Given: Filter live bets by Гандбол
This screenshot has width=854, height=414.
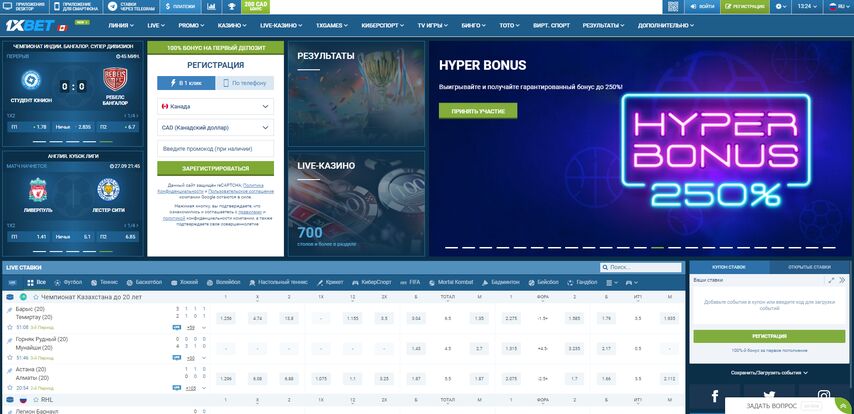Looking at the screenshot, I should pyautogui.click(x=582, y=283).
